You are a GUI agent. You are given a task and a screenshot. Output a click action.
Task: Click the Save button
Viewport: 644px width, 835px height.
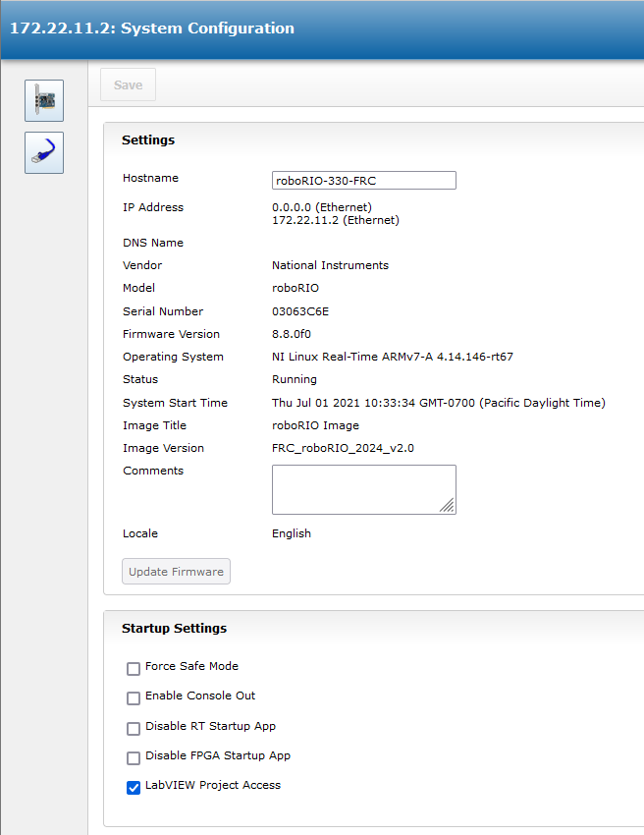point(128,85)
